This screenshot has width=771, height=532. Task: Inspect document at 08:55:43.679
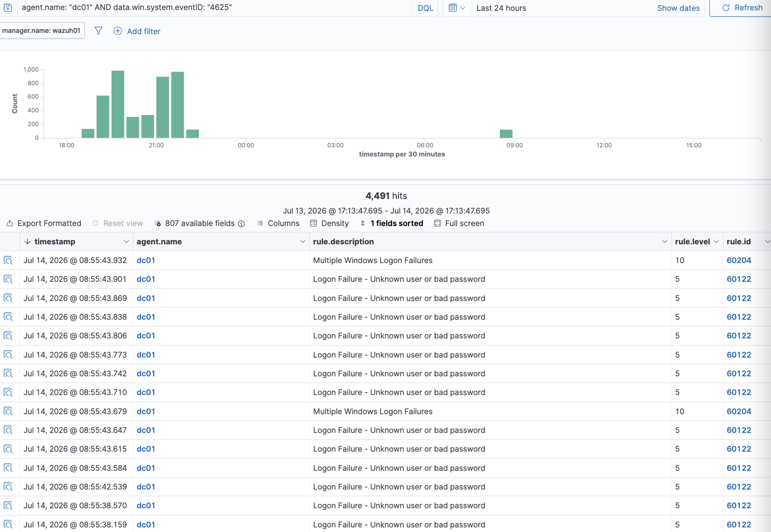point(8,411)
